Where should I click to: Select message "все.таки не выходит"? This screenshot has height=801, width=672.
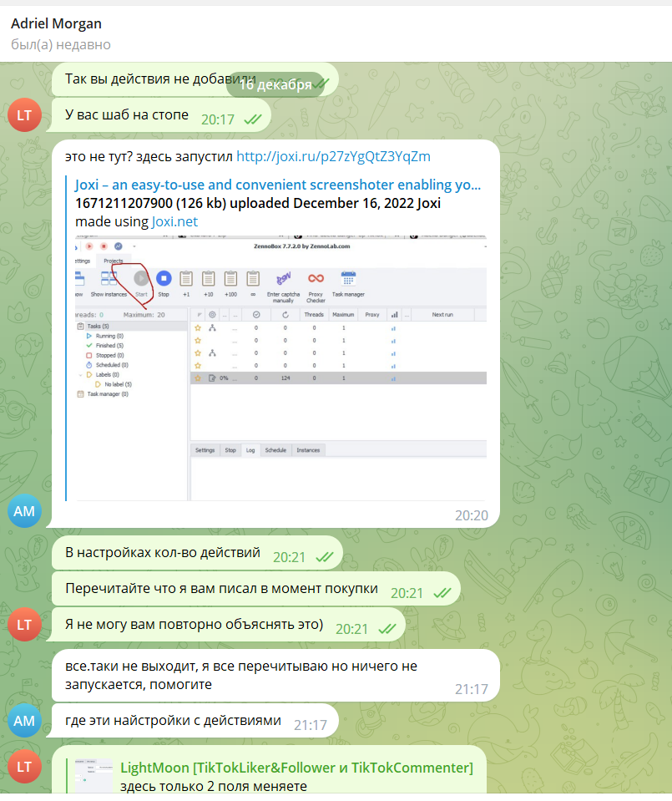pos(275,676)
